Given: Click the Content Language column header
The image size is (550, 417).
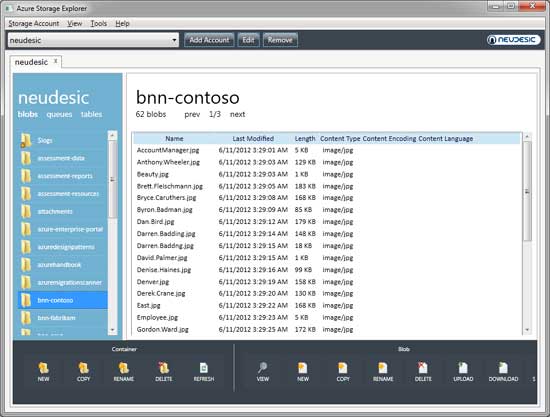Looking at the screenshot, I should (x=445, y=139).
